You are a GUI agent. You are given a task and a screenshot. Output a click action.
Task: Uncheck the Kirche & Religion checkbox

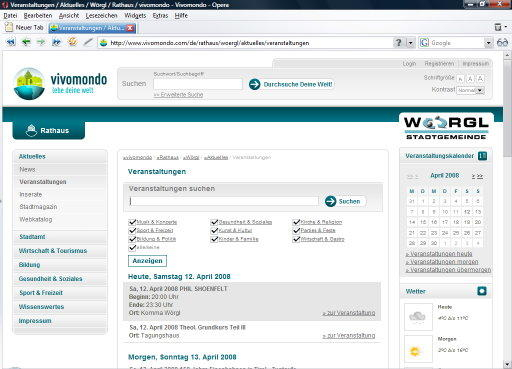pos(296,222)
